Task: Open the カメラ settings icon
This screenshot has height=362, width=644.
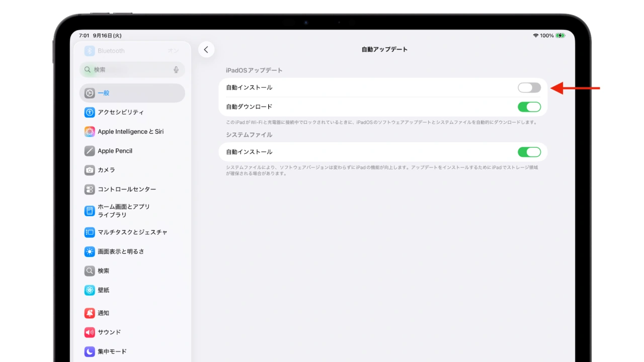Action: pos(90,170)
